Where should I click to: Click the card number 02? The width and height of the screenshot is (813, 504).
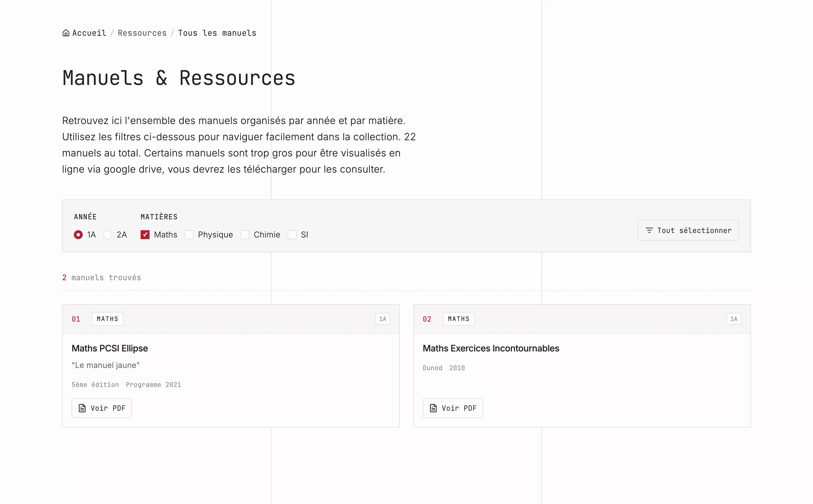click(427, 319)
